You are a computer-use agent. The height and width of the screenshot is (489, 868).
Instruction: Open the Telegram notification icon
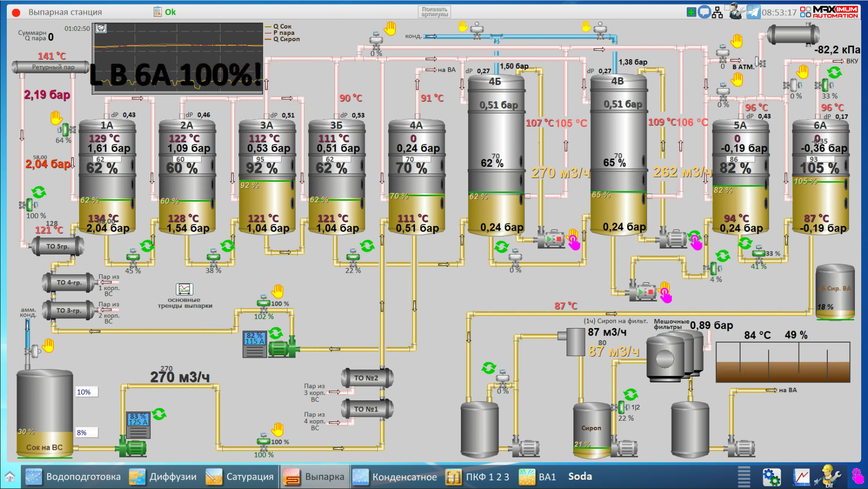pos(753,12)
